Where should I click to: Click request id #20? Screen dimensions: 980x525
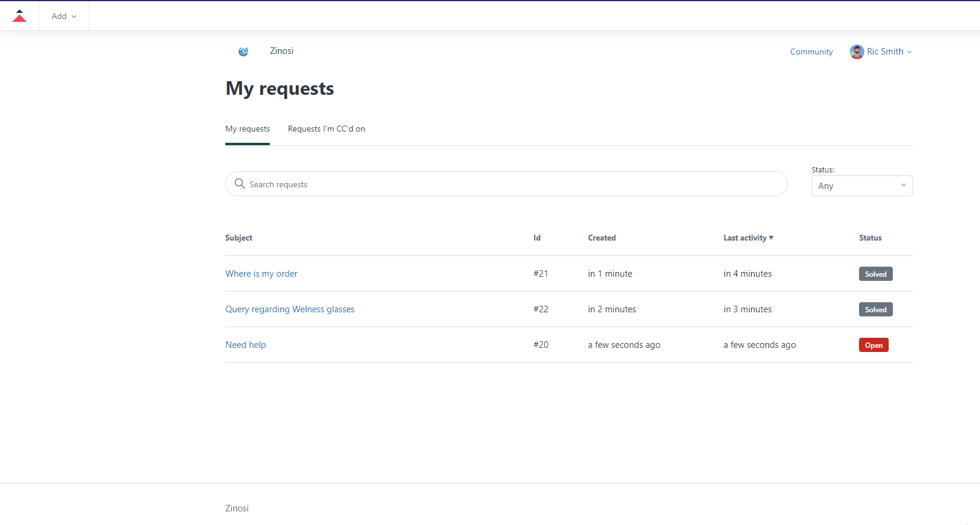click(x=541, y=345)
